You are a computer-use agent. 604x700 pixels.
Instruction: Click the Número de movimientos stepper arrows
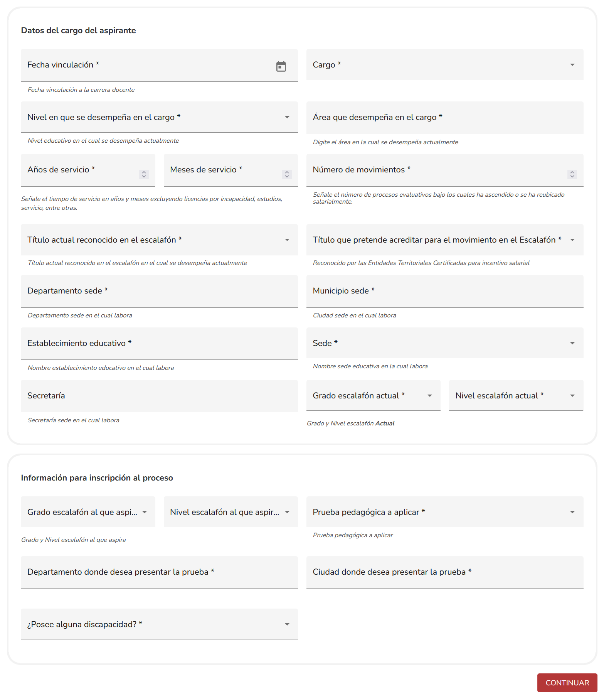(572, 174)
